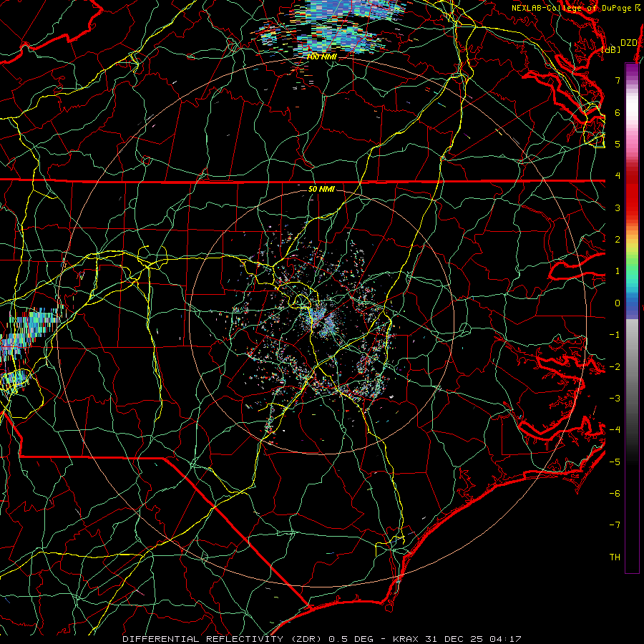Click the 0 dB label on color scale
The height and width of the screenshot is (644, 644).
pos(618,303)
